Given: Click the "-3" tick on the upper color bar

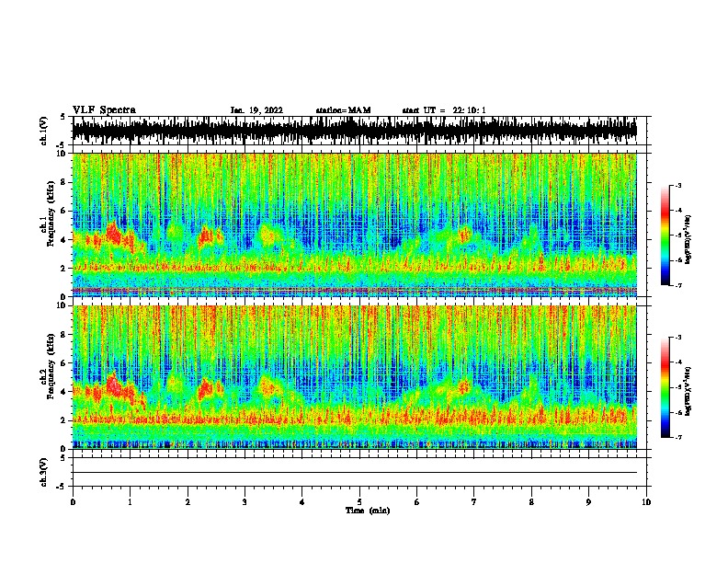Looking at the screenshot, I should tap(677, 186).
